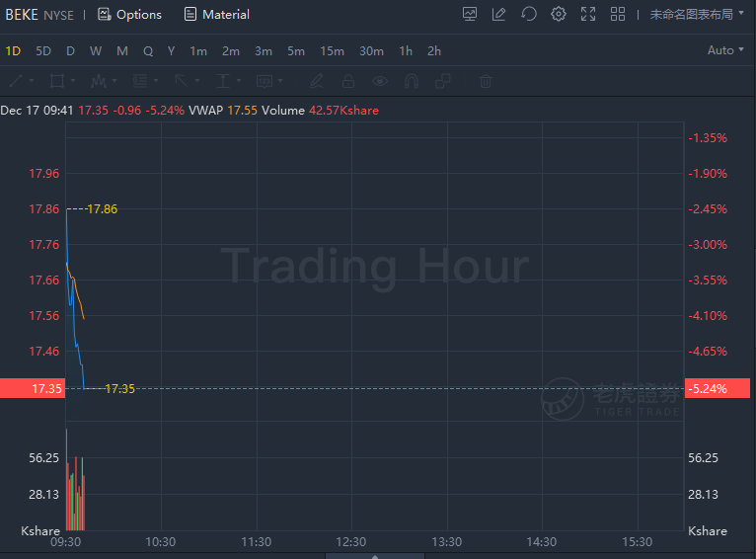
Task: Open the multi-chart grid layout icon
Action: (618, 14)
